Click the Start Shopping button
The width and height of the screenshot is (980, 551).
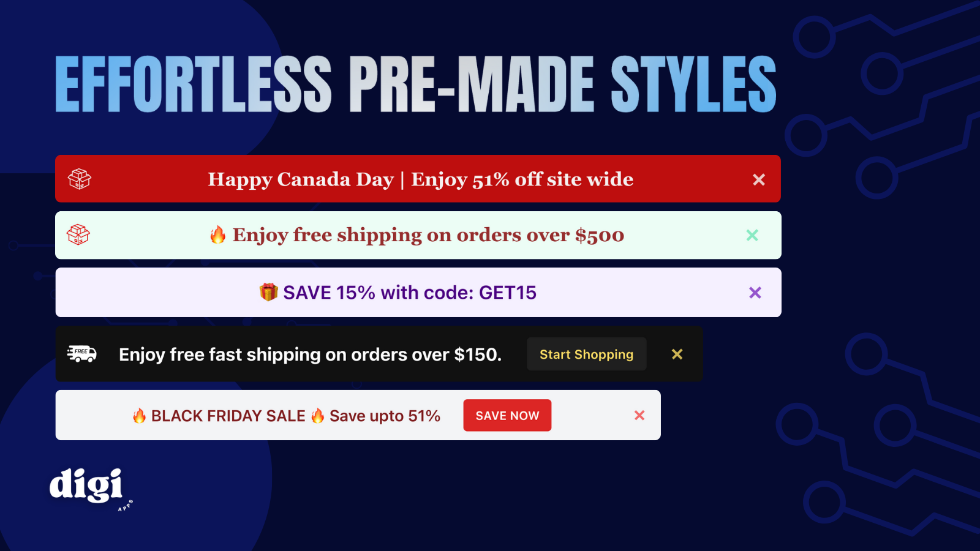(587, 354)
